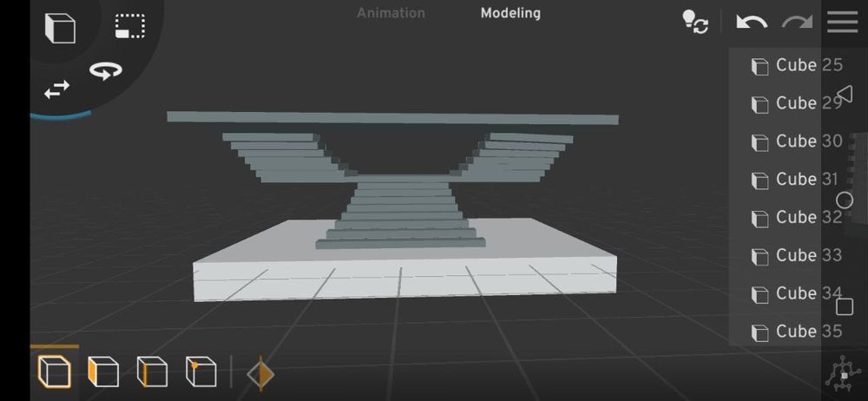Choose edge selection mode
Screen dimensions: 868x401
coord(152,371)
